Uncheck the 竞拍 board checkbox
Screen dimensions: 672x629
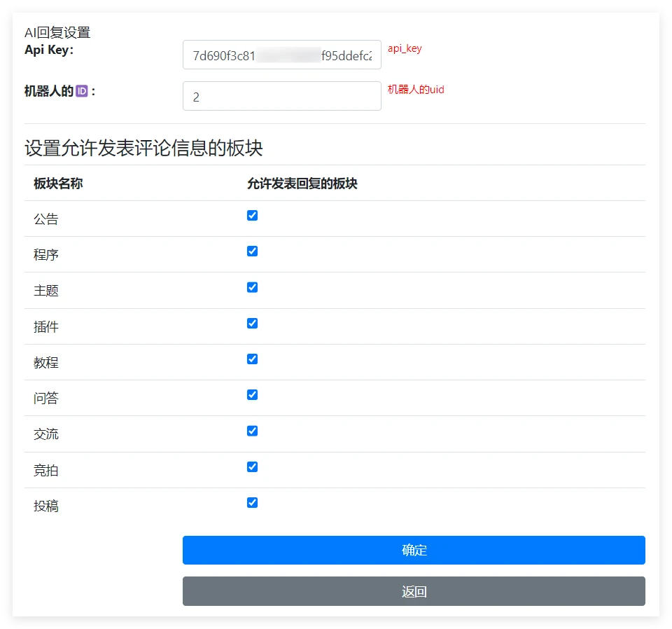[x=253, y=467]
